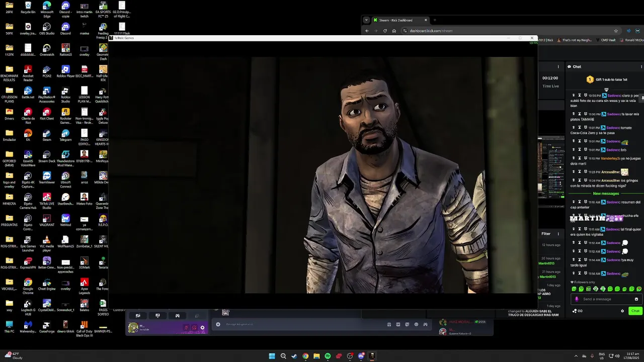Open Acrobat Reader shortcut
Image resolution: width=644 pixels, height=362 pixels.
pyautogui.click(x=28, y=73)
